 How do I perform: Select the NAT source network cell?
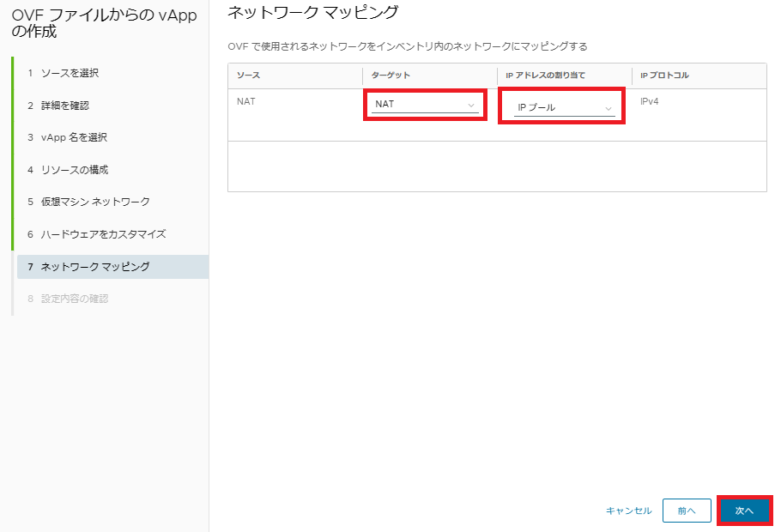246,101
